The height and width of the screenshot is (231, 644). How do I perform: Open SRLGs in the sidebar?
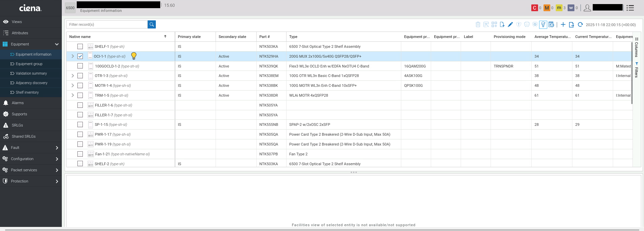pos(31,125)
